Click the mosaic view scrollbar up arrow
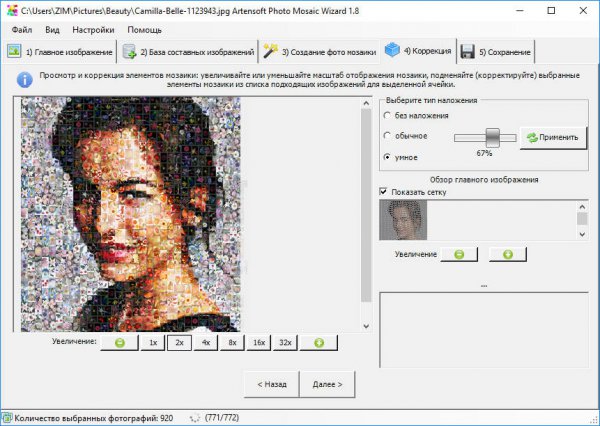 [x=366, y=103]
